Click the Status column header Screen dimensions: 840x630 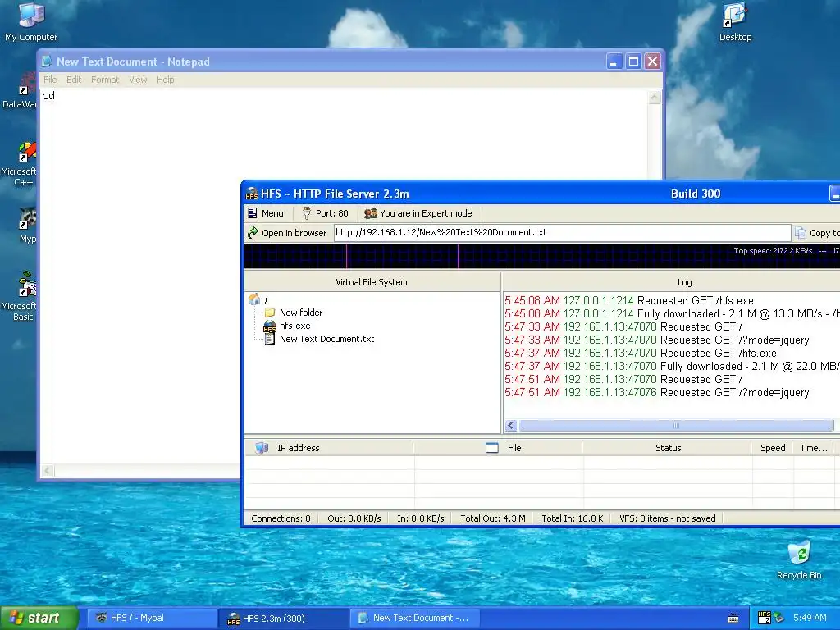coord(667,448)
